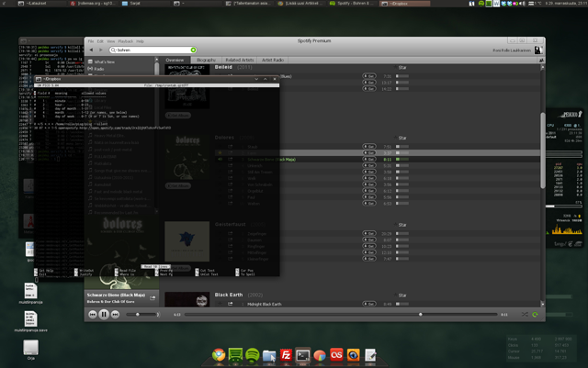Skip to previous track
588x368 pixels.
point(93,315)
